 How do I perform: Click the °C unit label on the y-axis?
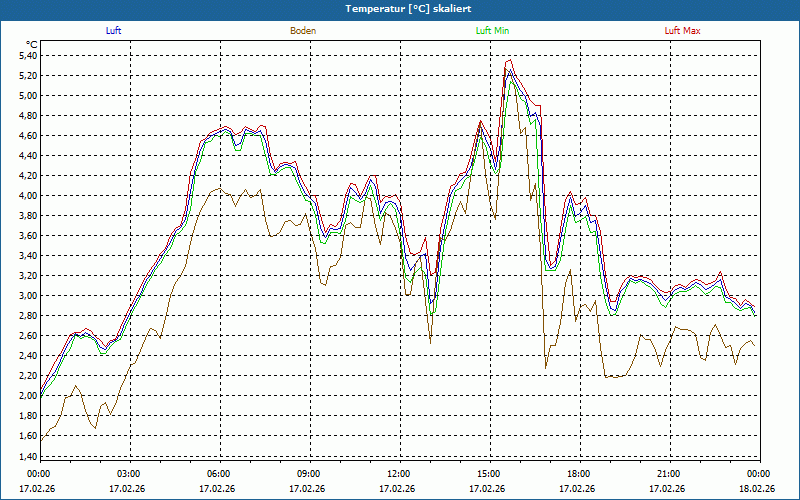(x=32, y=44)
